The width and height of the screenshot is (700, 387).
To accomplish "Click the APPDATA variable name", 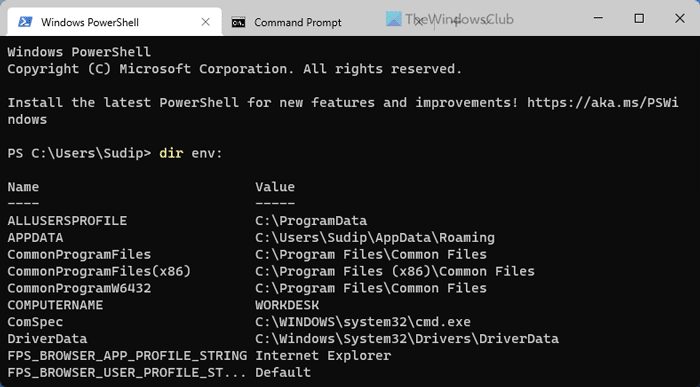I will (x=35, y=237).
